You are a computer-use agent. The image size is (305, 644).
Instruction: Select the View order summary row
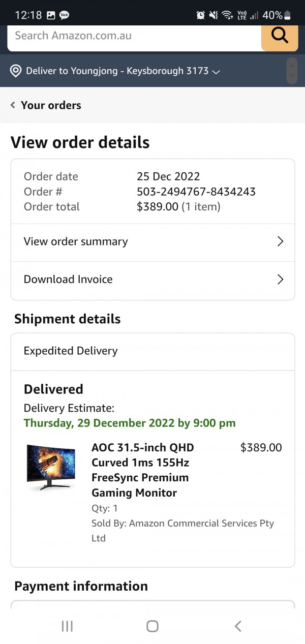pos(152,242)
